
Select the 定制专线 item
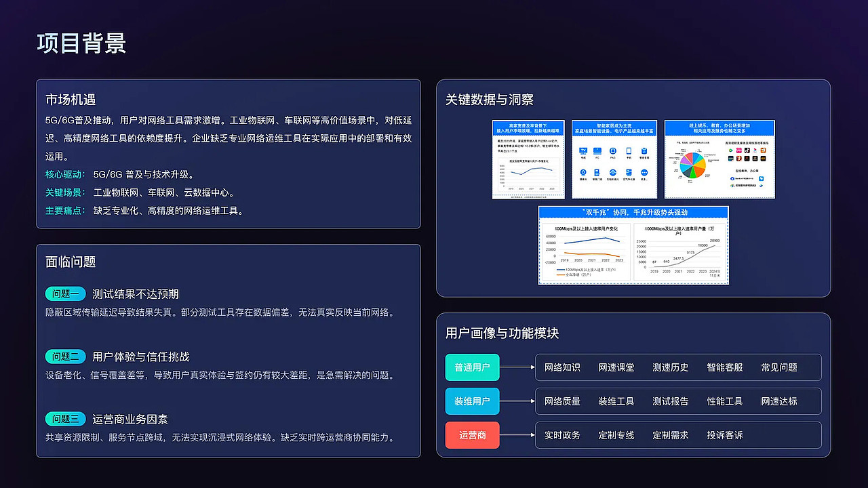tap(616, 435)
